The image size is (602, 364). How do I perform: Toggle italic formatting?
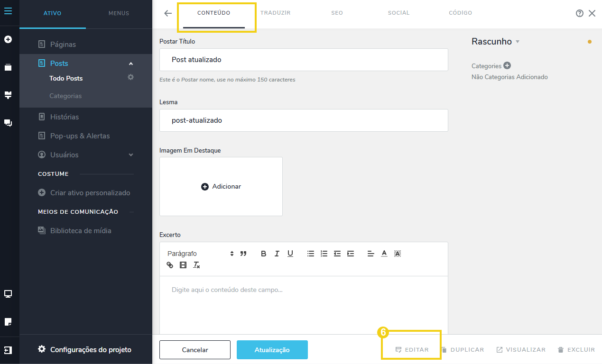click(x=277, y=254)
